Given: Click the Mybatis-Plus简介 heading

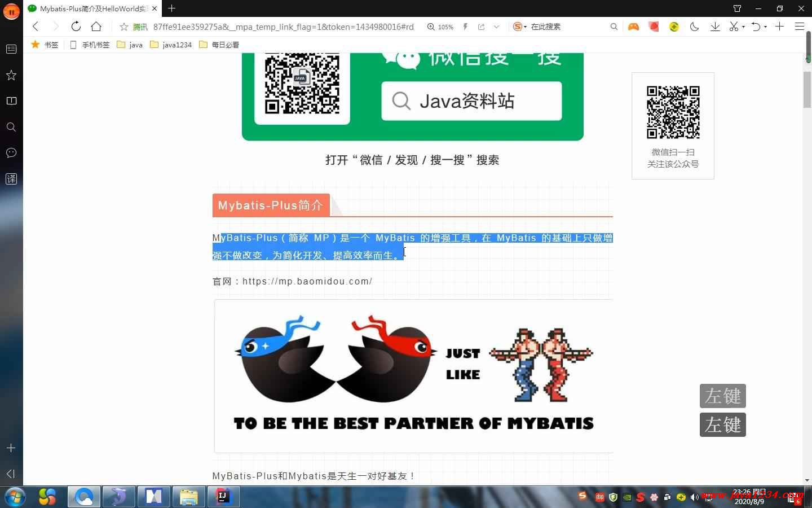Looking at the screenshot, I should coord(271,205).
